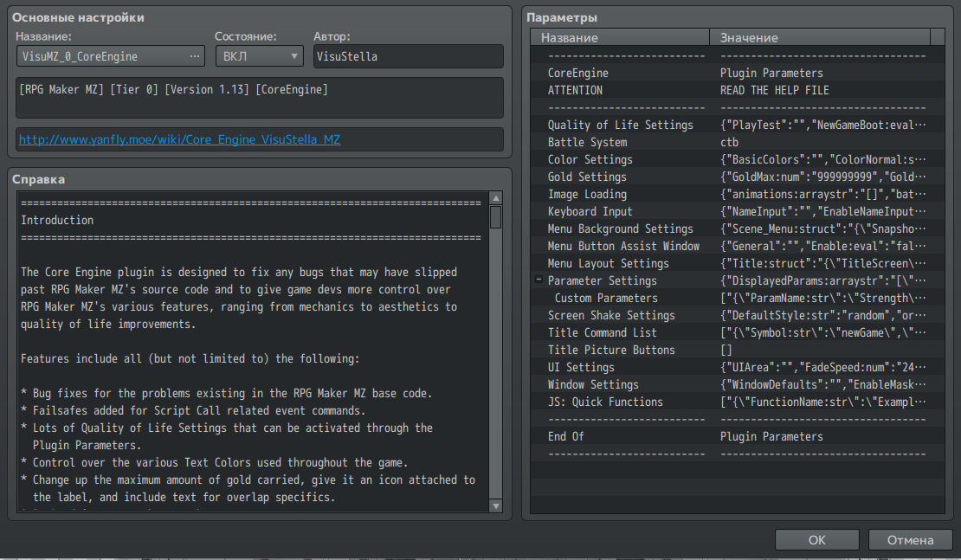Select the Parameter Settings row label
This screenshot has width=961, height=560.
pyautogui.click(x=602, y=280)
